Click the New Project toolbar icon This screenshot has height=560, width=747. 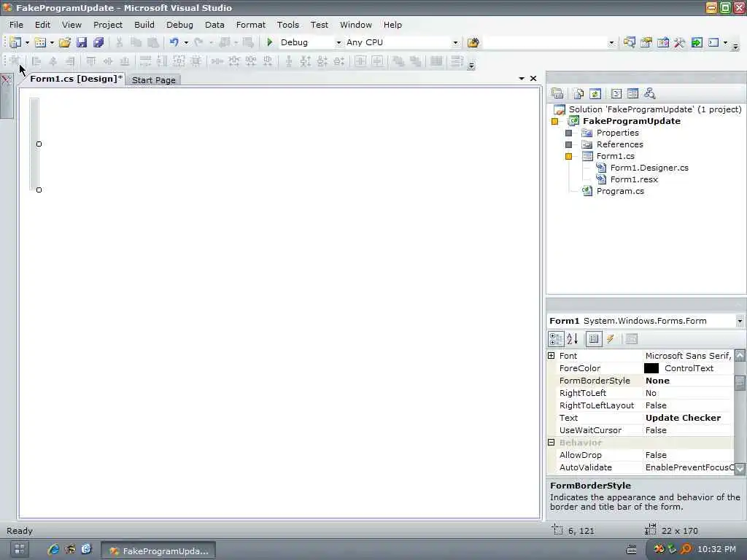15,42
